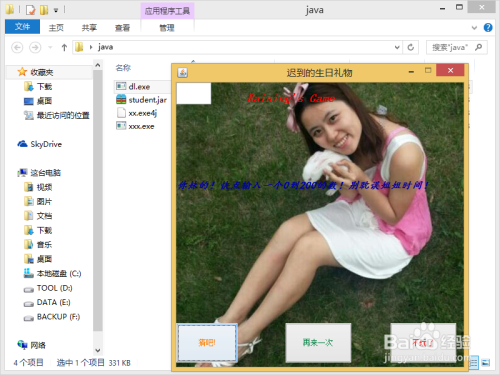The height and width of the screenshot is (375, 500).
Task: Close the 迟到的生日礼物 game window
Action: tap(450, 70)
